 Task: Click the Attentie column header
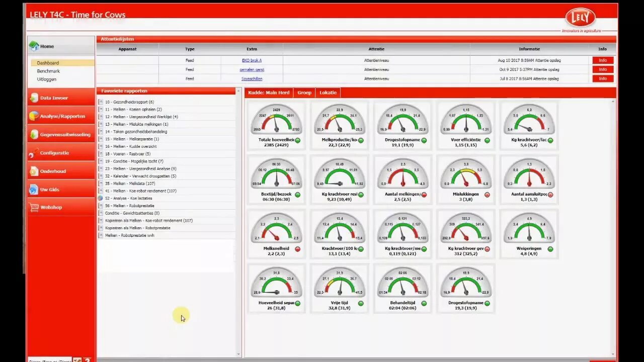coord(376,49)
